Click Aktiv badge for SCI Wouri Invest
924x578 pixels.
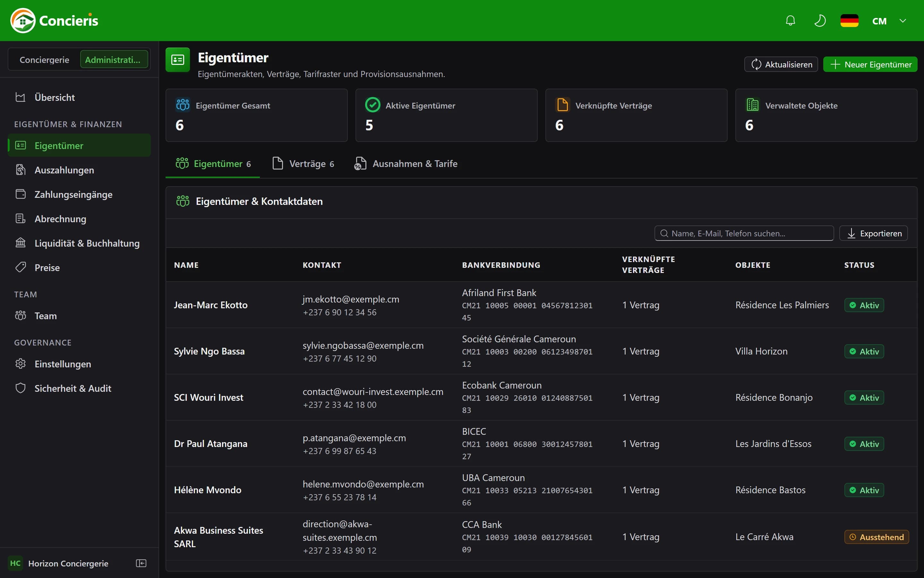864,398
